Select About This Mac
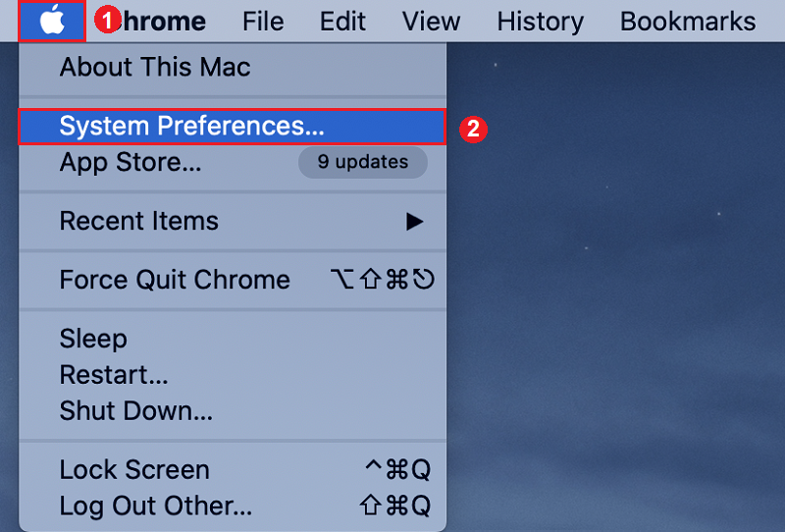 155,68
